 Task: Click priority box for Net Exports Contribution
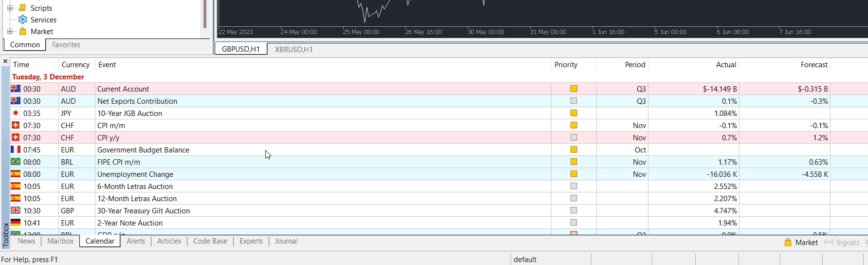pyautogui.click(x=573, y=101)
